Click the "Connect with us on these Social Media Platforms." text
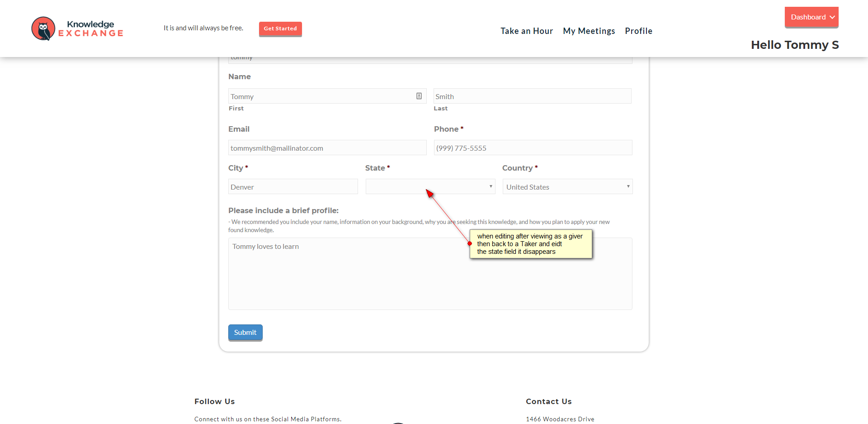 click(x=268, y=419)
